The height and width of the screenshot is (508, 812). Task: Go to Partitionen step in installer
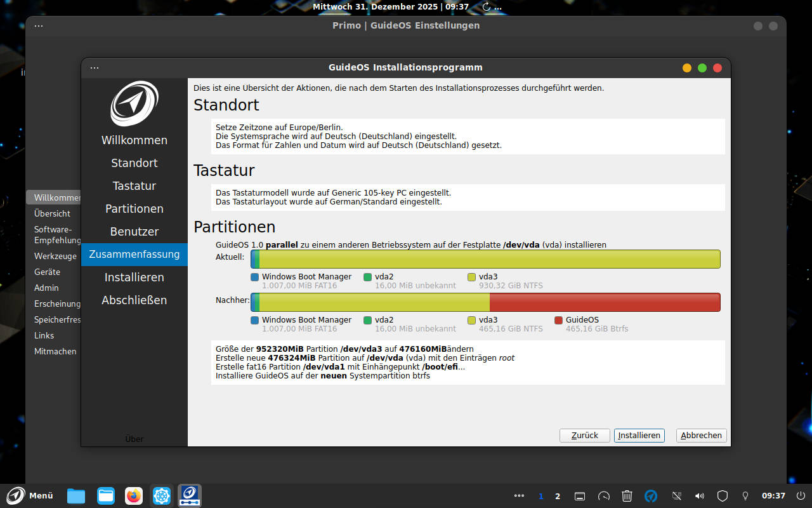pyautogui.click(x=134, y=209)
